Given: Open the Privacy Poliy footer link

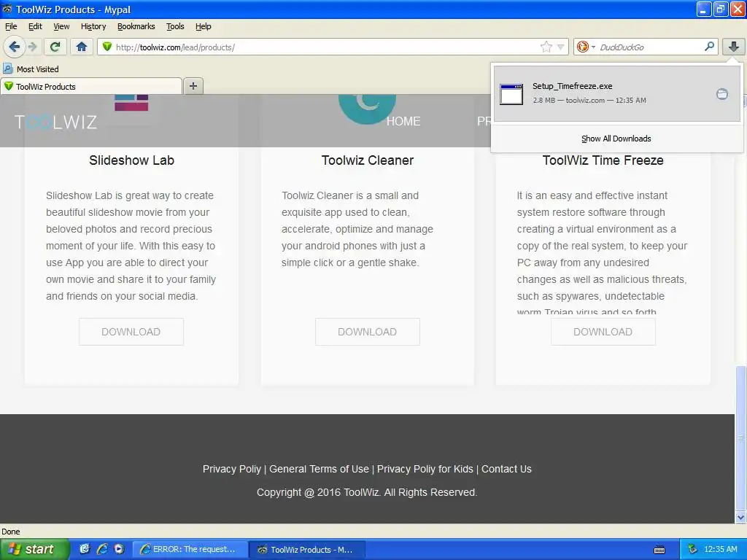Looking at the screenshot, I should coord(231,469).
